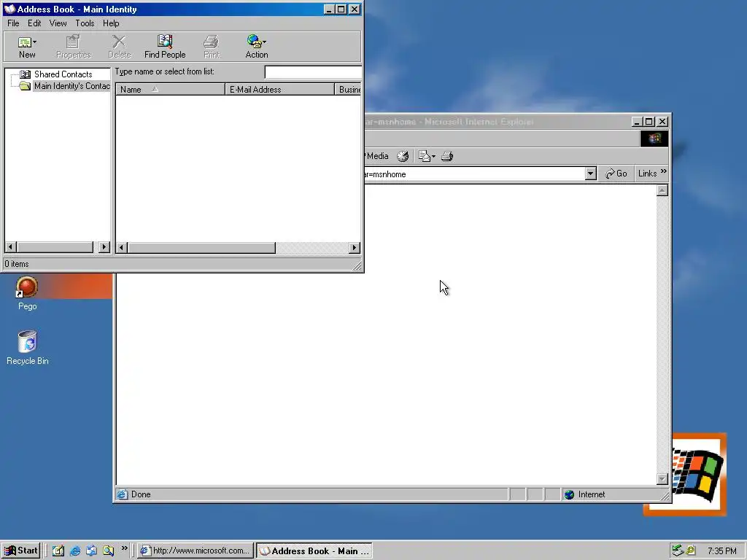Open the Mail button dropdown arrow in IE
This screenshot has height=560, width=747.
tap(433, 156)
